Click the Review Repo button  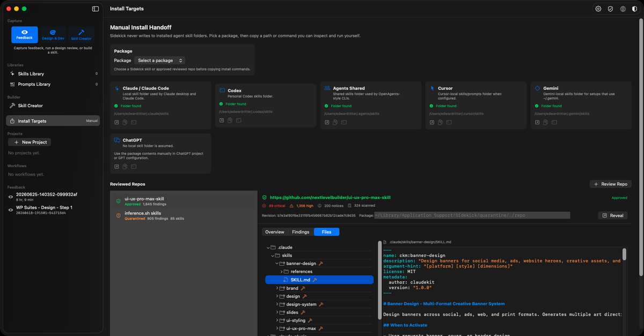[x=610, y=184]
